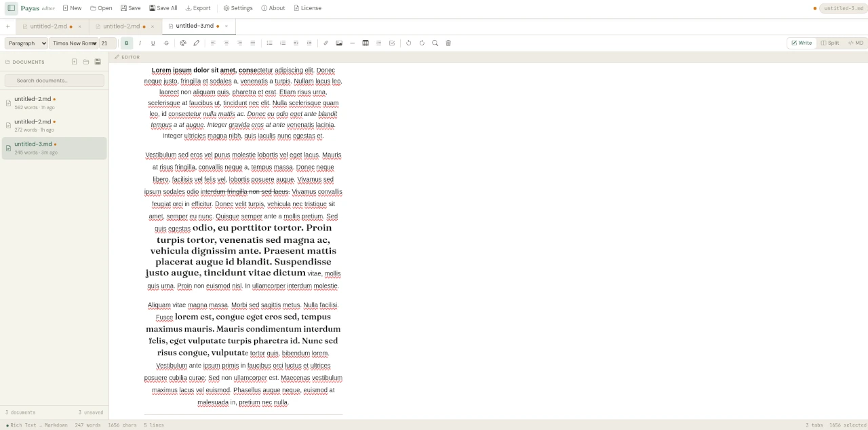868x430 pixels.
Task: Toggle bold formatting off
Action: click(126, 43)
